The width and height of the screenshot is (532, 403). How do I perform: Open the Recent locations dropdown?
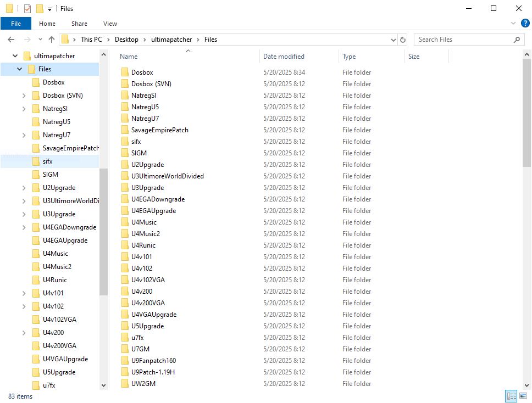pyautogui.click(x=40, y=40)
